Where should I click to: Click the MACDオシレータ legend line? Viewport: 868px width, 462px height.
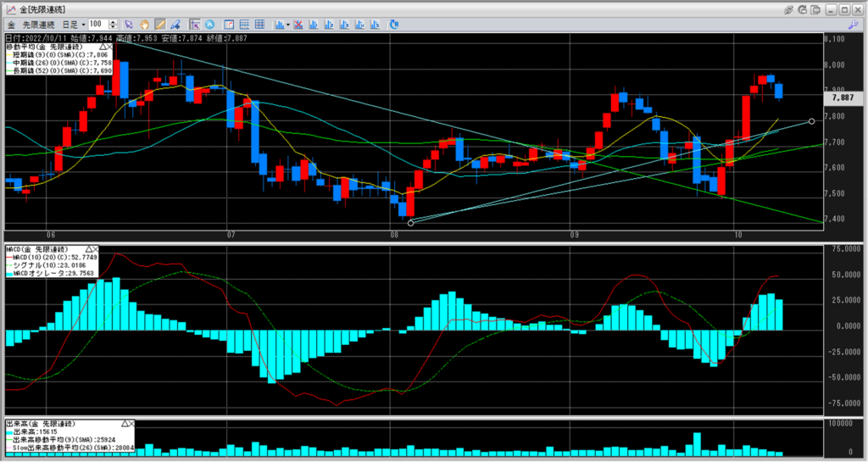(50, 273)
